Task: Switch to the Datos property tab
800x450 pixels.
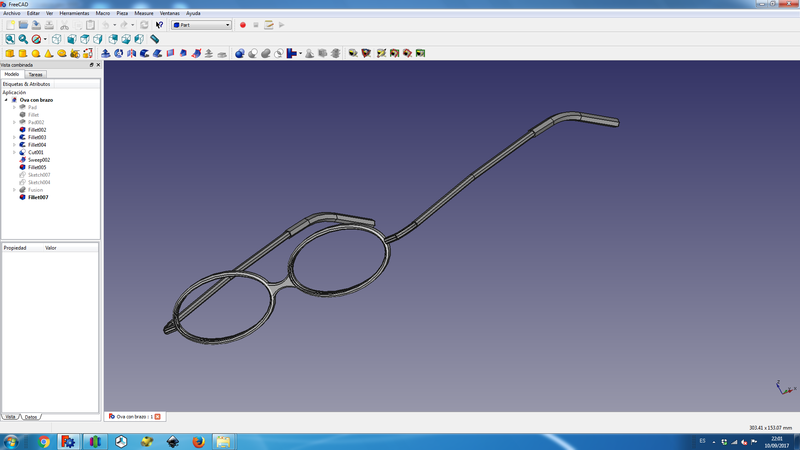Action: tap(31, 417)
